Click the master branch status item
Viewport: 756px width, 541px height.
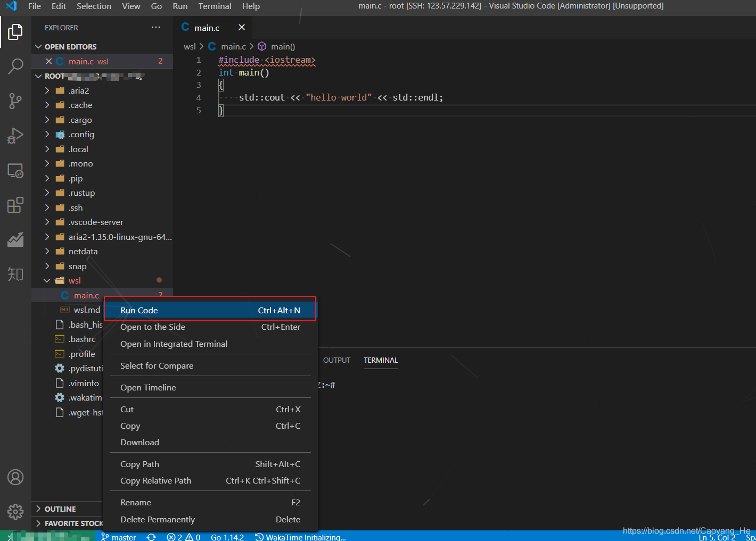pyautogui.click(x=118, y=536)
